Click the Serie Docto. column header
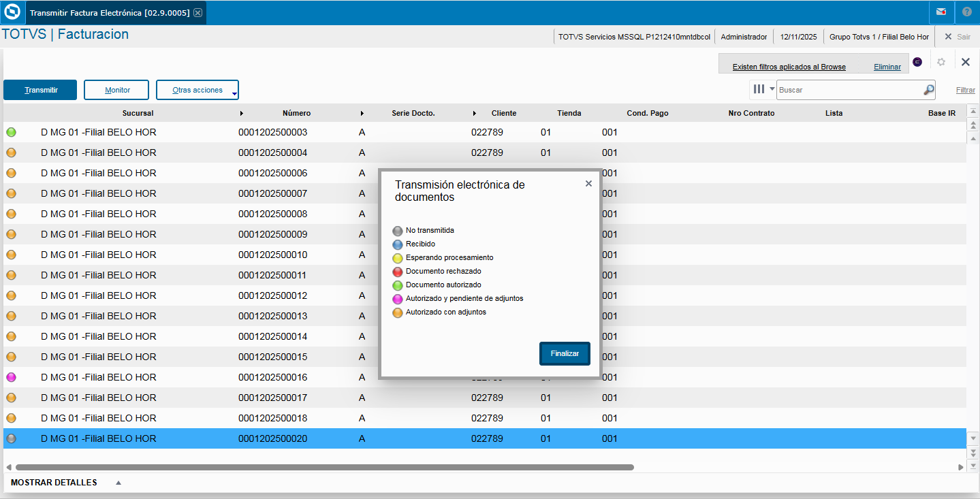The image size is (980, 499). coord(413,113)
